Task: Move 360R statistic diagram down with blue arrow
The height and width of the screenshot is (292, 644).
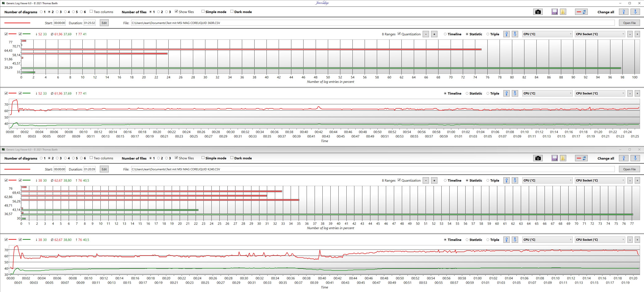Action: point(515,34)
